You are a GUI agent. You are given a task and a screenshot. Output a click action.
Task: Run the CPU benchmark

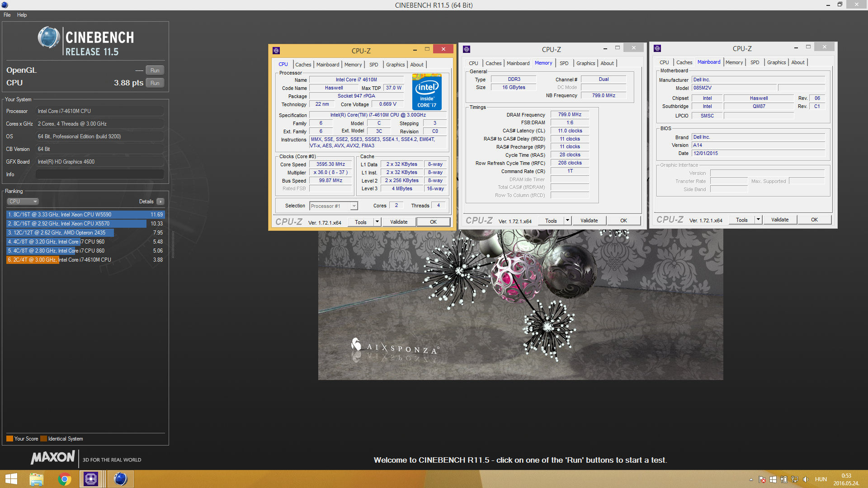155,83
